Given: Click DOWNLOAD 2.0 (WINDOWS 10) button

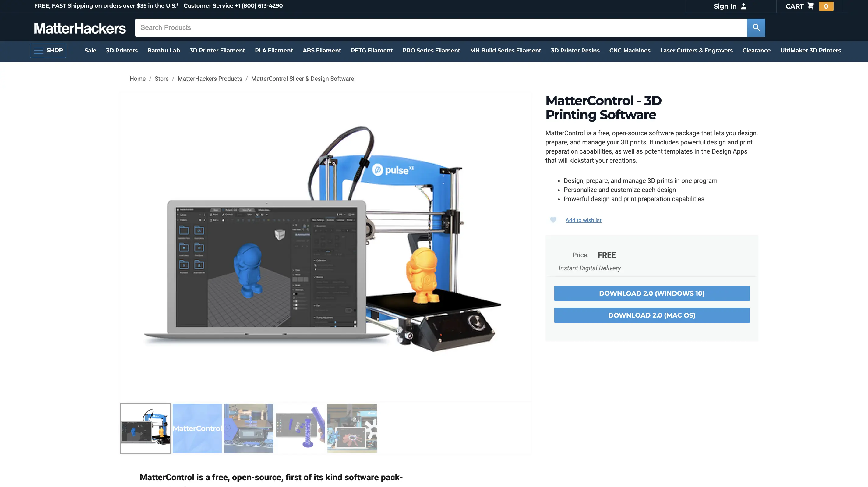Looking at the screenshot, I should click(651, 293).
